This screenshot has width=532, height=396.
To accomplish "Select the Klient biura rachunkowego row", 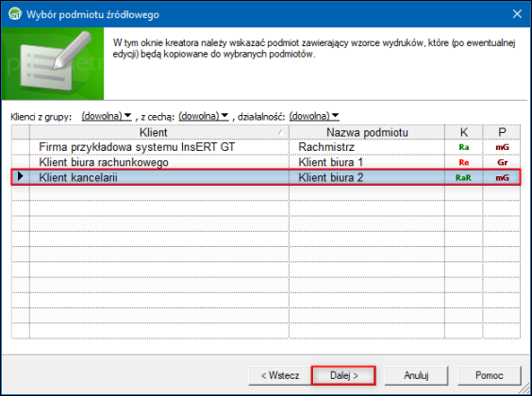I will coord(266,162).
